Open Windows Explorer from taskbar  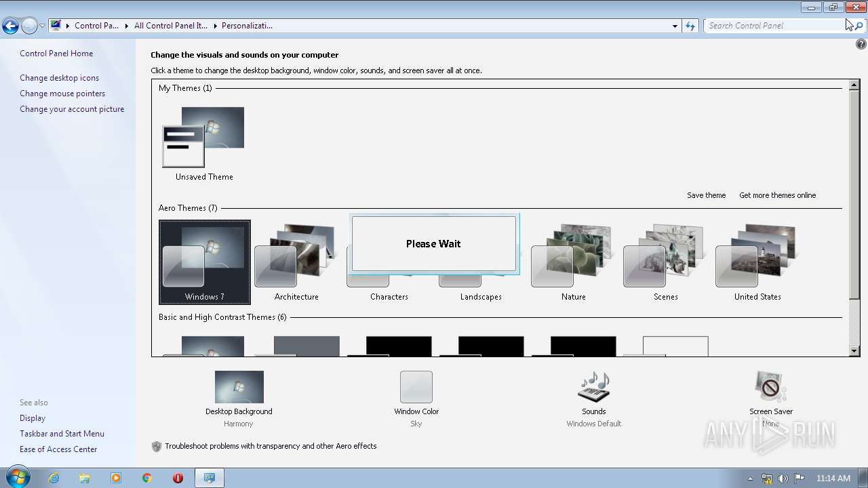(85, 478)
